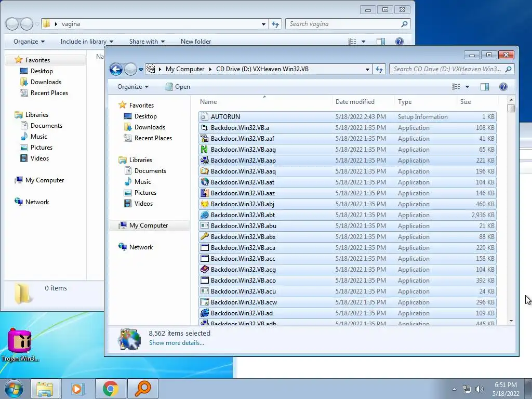Click the Show desktop button at the taskbar end
The width and height of the screenshot is (532, 399).
[528, 389]
